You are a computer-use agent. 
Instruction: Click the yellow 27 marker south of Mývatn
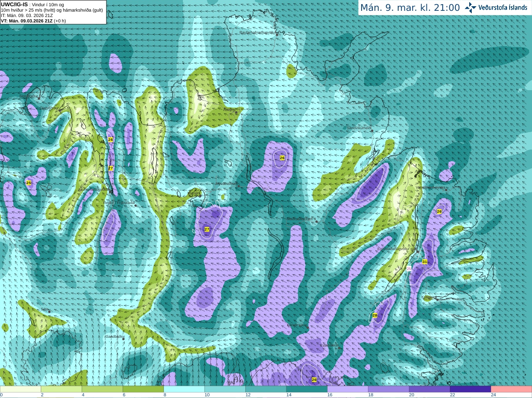click(x=207, y=229)
